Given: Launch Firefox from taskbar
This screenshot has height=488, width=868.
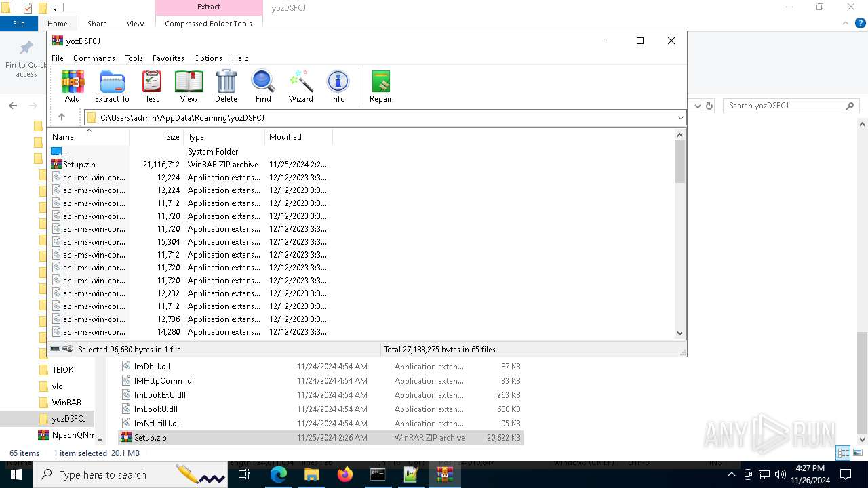Looking at the screenshot, I should point(345,474).
